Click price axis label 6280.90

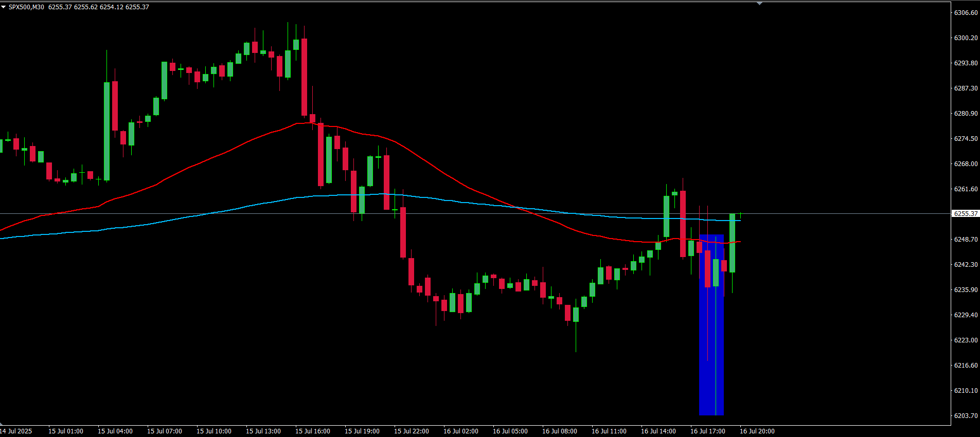(x=966, y=114)
